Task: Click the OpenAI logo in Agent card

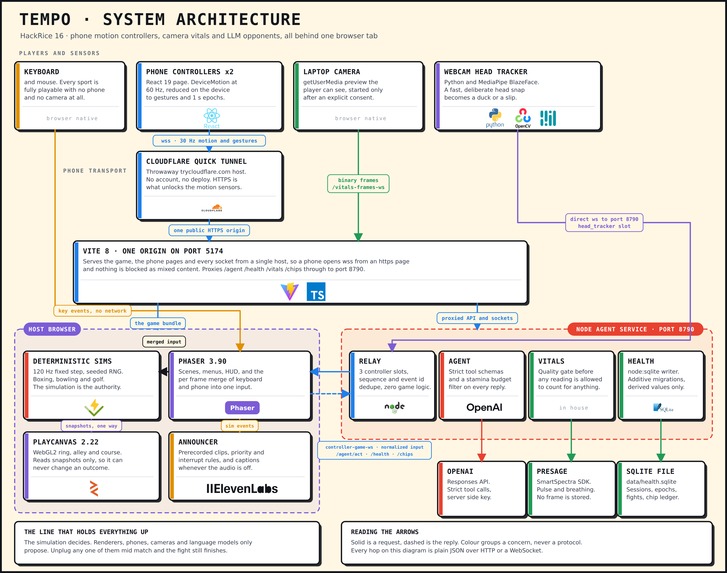Action: (484, 407)
